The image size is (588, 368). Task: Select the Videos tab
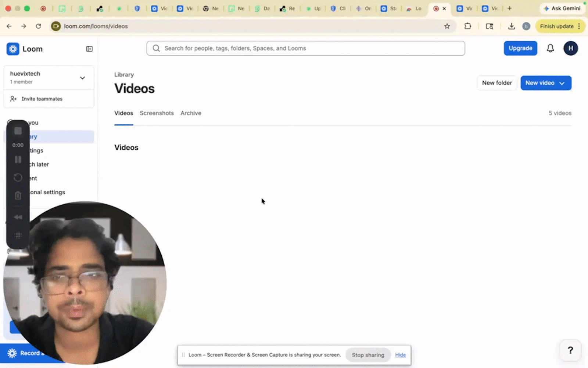(123, 113)
